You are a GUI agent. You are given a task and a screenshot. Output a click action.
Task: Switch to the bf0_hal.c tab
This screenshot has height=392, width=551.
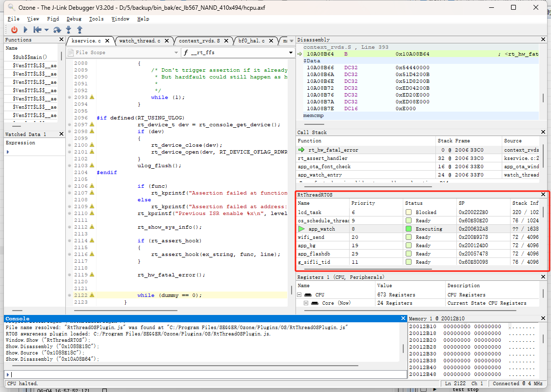251,41
